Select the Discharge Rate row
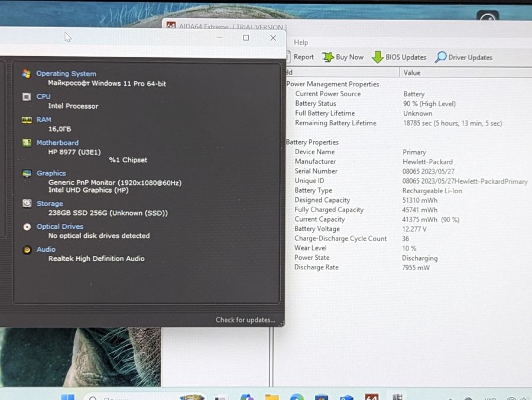This screenshot has width=532, height=400. coord(409,267)
